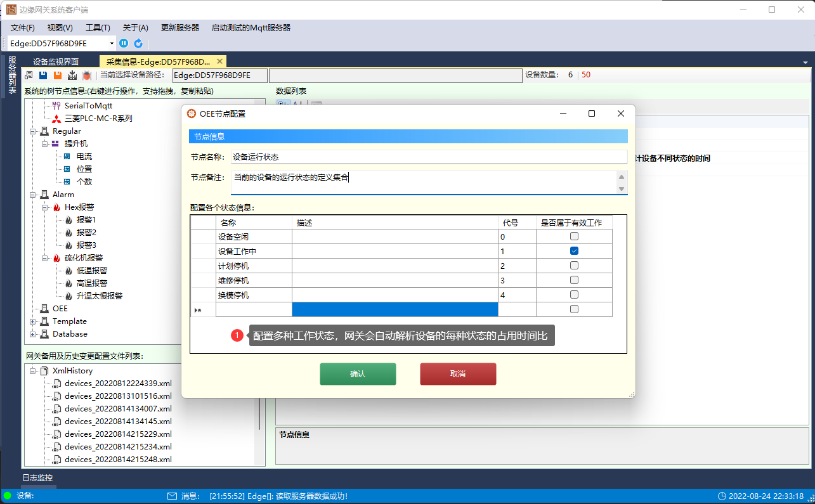Select the Hex报警 flame node
Screen dimensions: 815x504
click(x=79, y=207)
